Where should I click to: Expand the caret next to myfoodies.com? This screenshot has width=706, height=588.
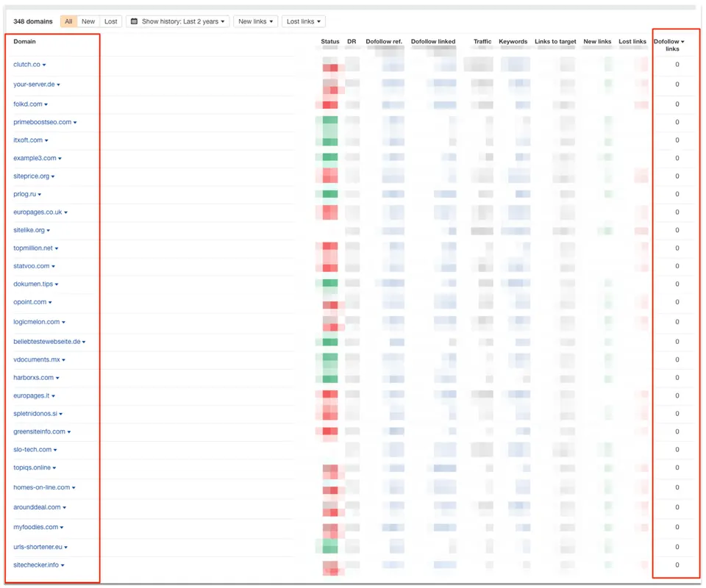click(x=62, y=527)
